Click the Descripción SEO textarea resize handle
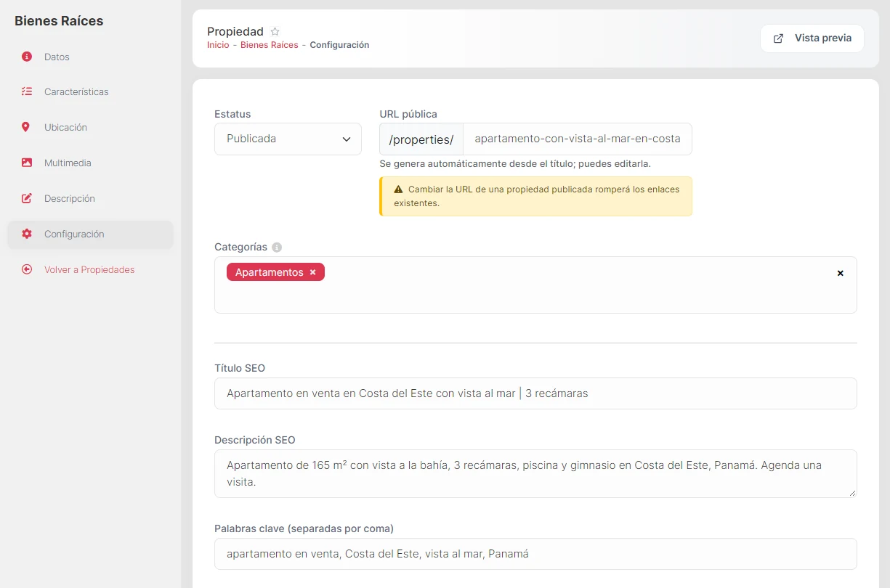890x588 pixels. pyautogui.click(x=852, y=493)
